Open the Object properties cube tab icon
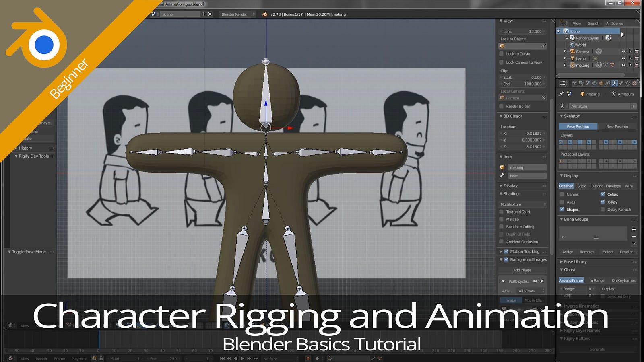The height and width of the screenshot is (362, 644). 601,83
